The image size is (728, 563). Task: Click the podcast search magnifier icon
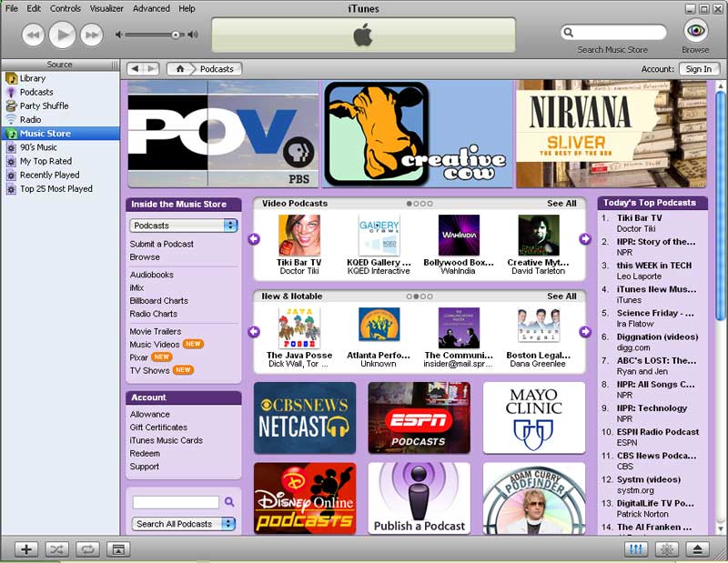(x=229, y=502)
